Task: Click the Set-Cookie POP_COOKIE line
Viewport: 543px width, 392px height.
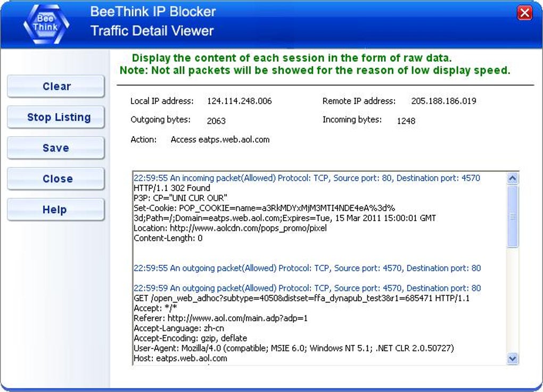Action: coord(264,208)
